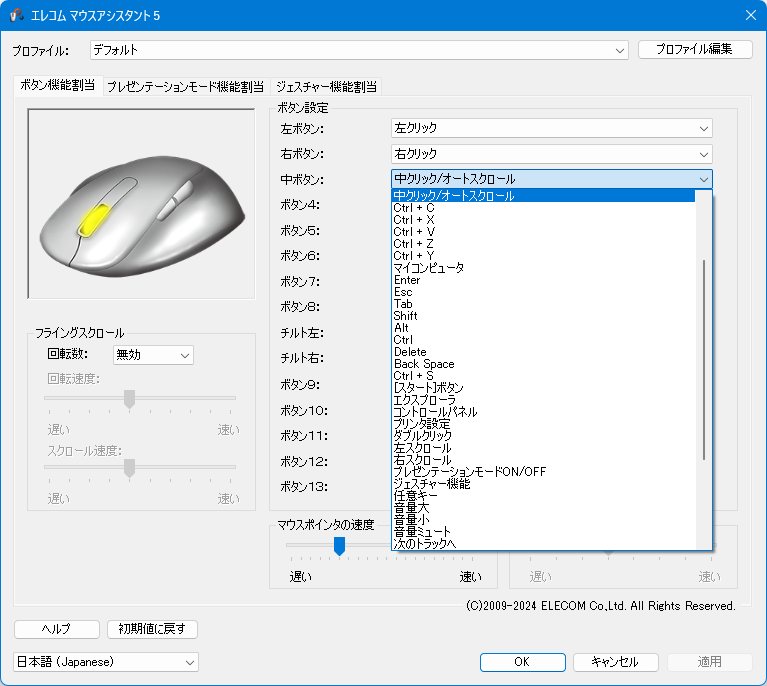
Task: Switch to ジェスチャー機能割当 tab
Action: (x=326, y=87)
